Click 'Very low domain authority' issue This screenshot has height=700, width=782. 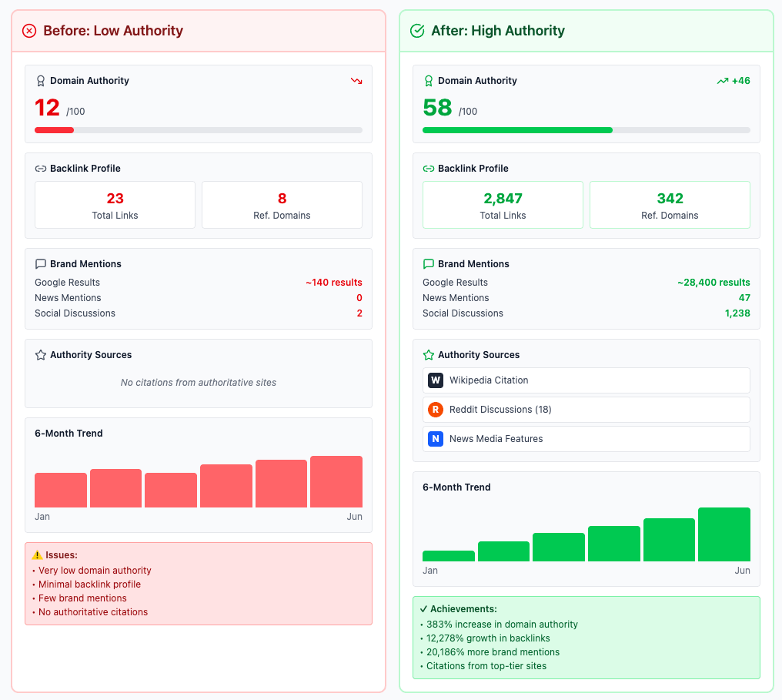coord(95,571)
